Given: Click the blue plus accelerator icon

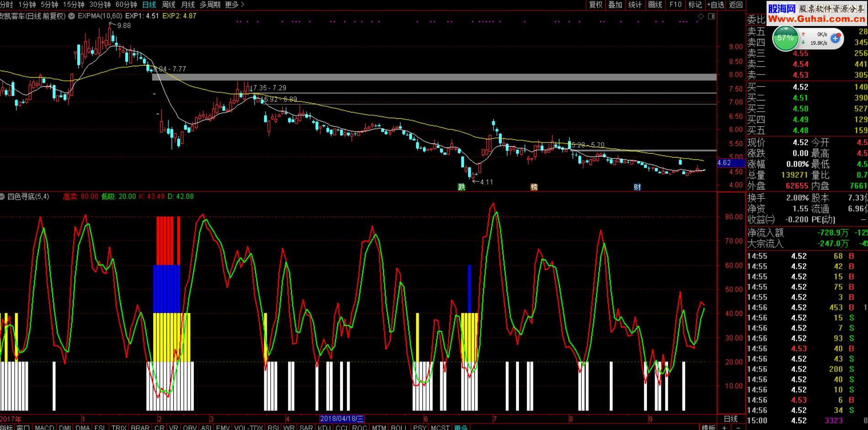Looking at the screenshot, I should click(x=836, y=38).
